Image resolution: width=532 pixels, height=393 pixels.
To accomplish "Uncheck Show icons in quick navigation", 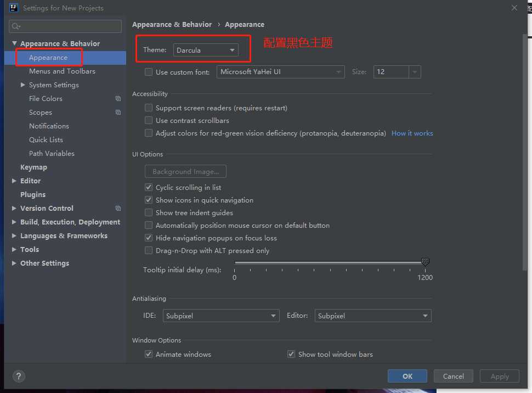I will pyautogui.click(x=149, y=200).
